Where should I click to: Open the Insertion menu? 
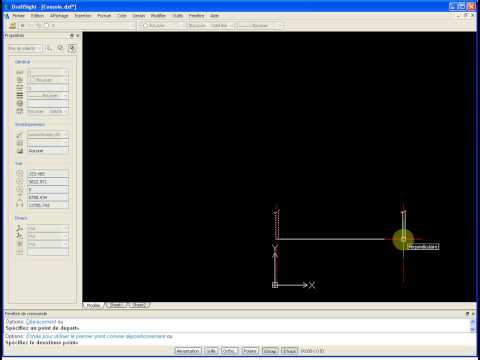(x=83, y=16)
